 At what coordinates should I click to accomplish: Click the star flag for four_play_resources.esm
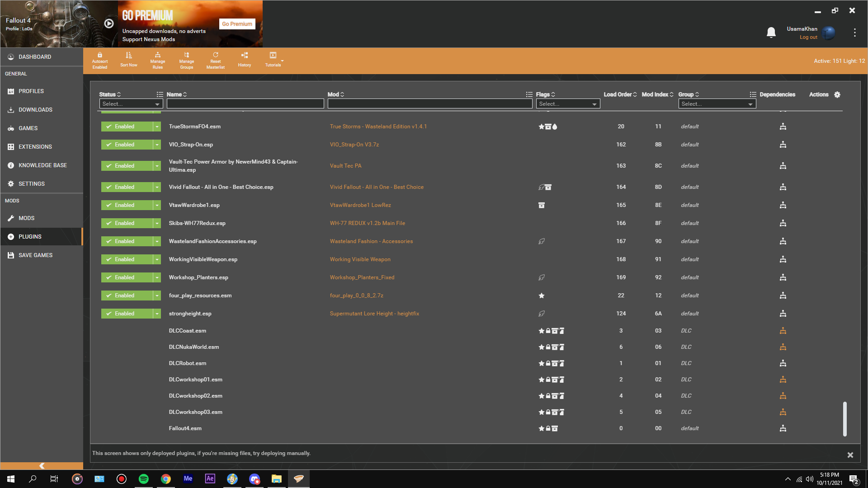coord(542,296)
